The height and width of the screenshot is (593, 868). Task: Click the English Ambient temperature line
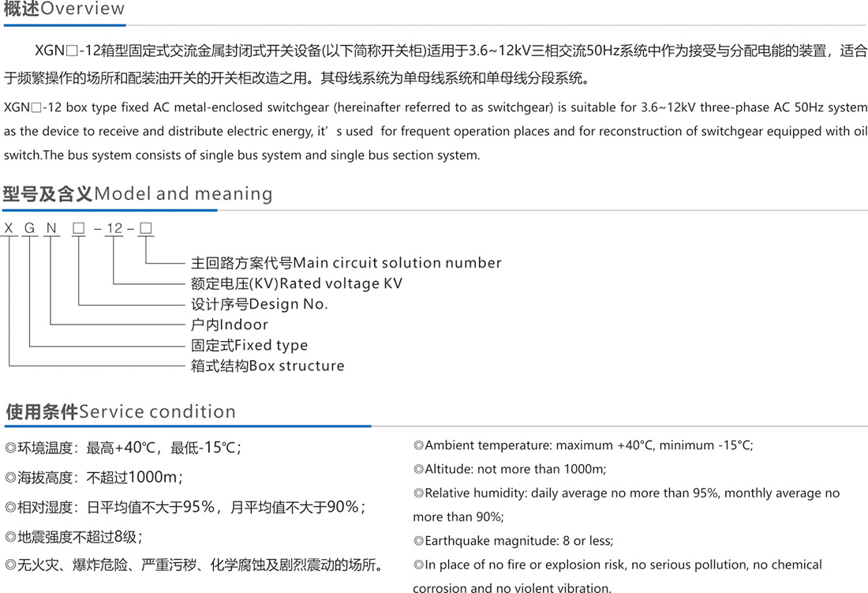tap(583, 445)
